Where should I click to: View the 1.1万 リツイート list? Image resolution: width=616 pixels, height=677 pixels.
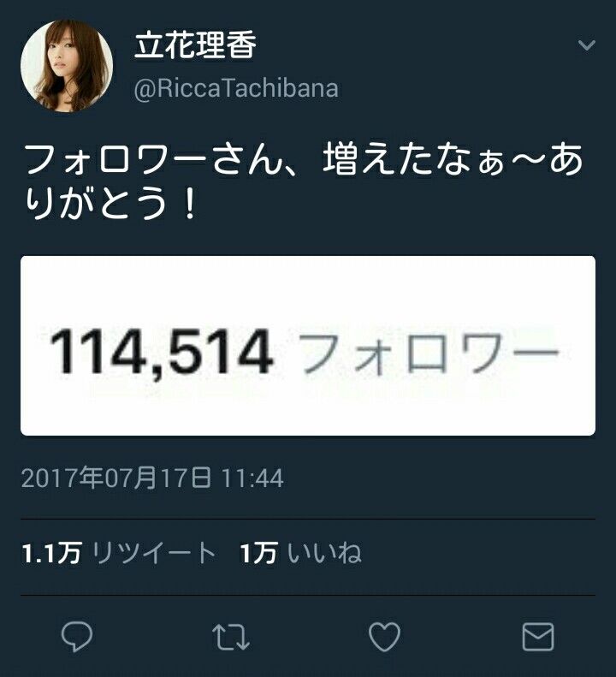pyautogui.click(x=119, y=553)
